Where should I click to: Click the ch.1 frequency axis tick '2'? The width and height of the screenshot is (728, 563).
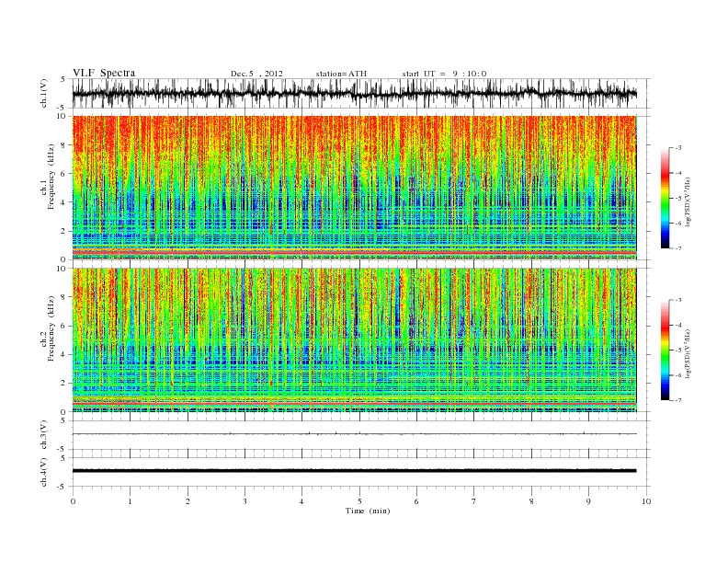coord(64,231)
